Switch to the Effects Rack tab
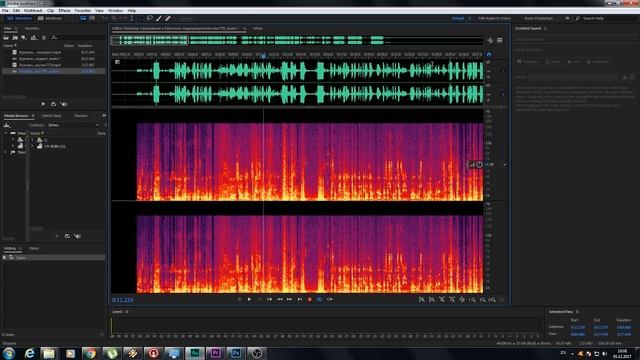Screen dimensions: 640x360 coord(51,116)
